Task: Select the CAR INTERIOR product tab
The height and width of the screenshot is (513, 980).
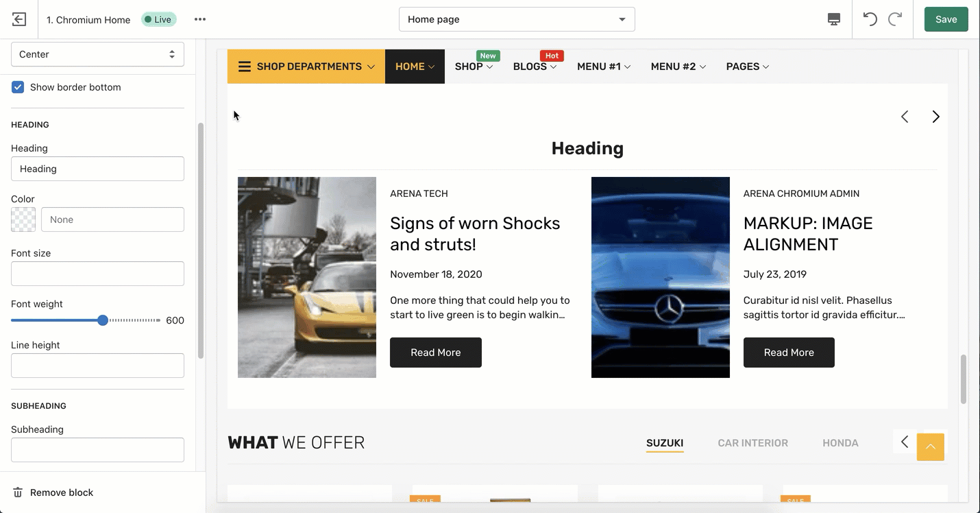Action: coord(752,443)
